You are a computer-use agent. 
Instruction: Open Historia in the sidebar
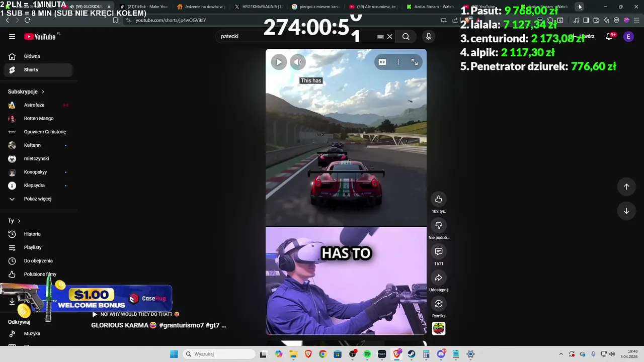click(38, 234)
